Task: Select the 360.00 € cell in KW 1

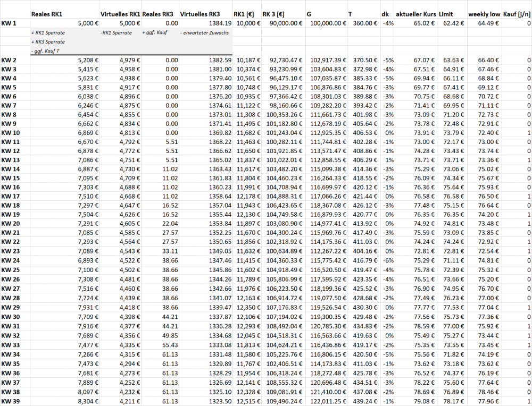Action: pos(365,23)
